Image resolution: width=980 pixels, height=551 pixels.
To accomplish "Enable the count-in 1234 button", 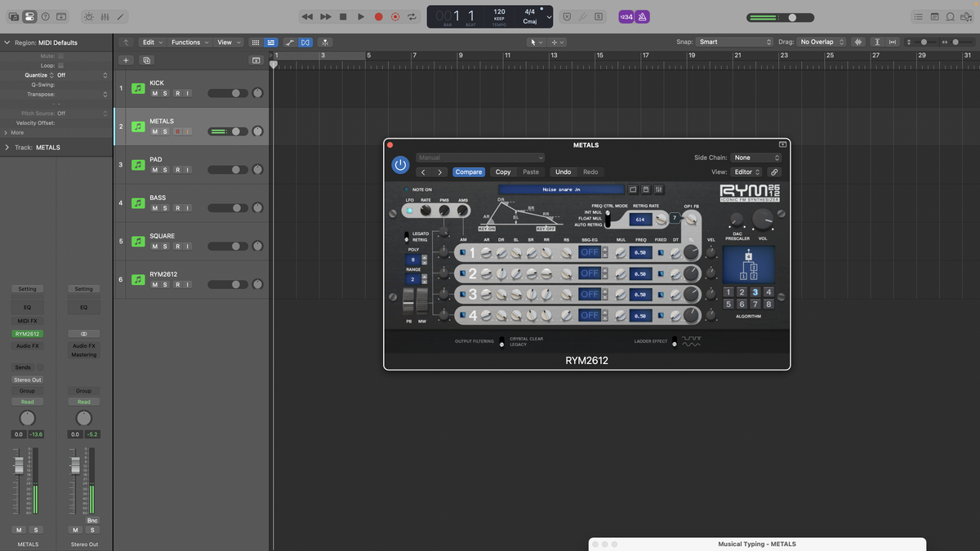I will (626, 16).
